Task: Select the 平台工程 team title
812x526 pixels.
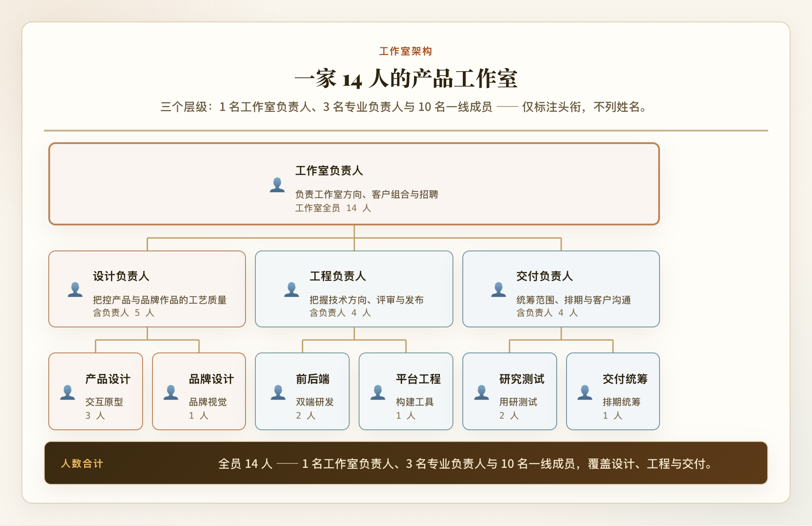Action: (x=419, y=379)
